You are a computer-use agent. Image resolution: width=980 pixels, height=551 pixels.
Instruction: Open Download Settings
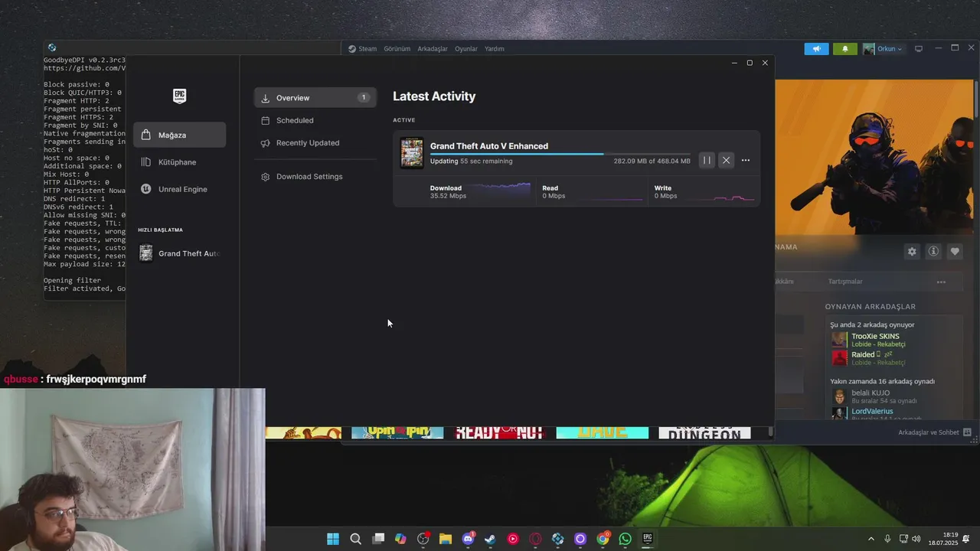pyautogui.click(x=315, y=177)
